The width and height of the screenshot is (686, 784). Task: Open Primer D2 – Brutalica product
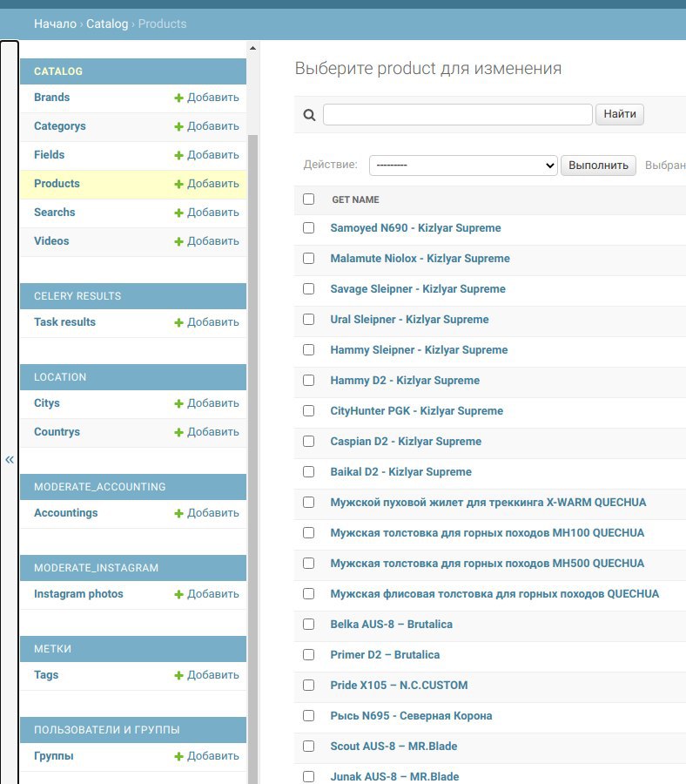(x=385, y=655)
